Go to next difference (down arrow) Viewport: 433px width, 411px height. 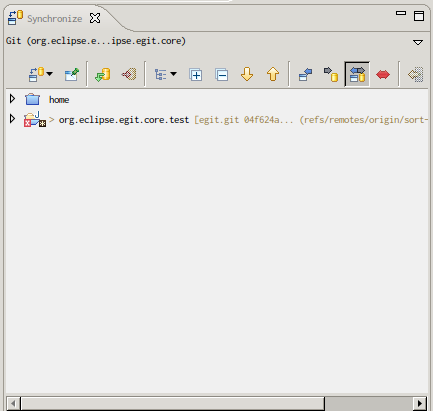pyautogui.click(x=247, y=74)
